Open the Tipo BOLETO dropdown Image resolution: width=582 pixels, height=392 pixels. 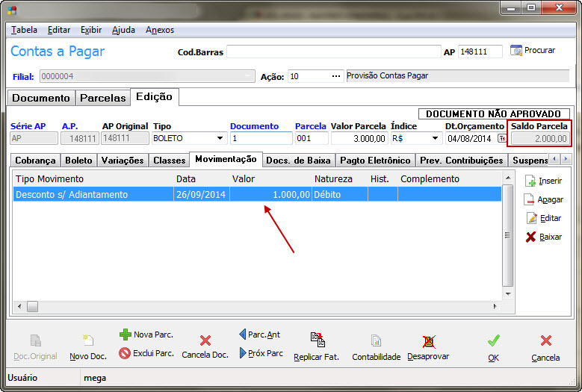click(220, 138)
